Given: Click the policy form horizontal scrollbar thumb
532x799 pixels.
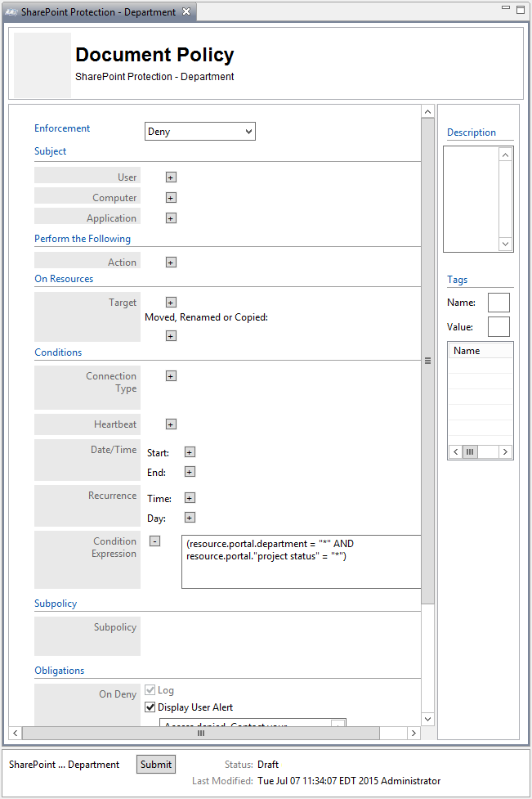Looking at the screenshot, I should (x=201, y=734).
